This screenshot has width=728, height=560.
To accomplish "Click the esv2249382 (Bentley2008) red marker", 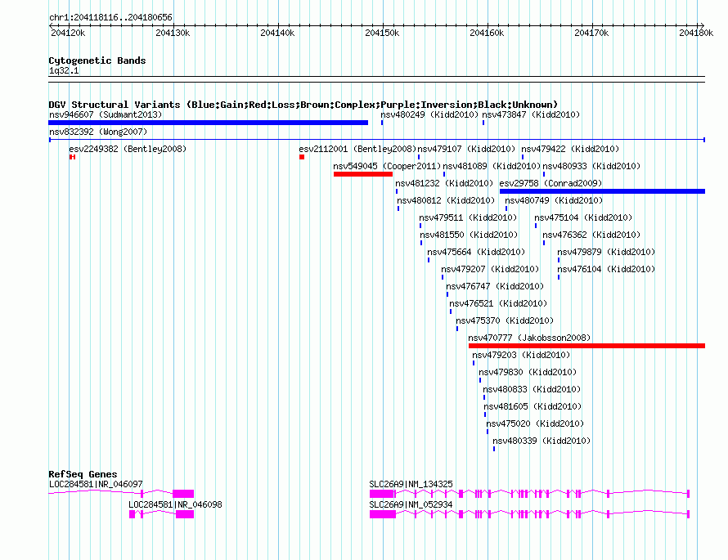I will tap(72, 157).
